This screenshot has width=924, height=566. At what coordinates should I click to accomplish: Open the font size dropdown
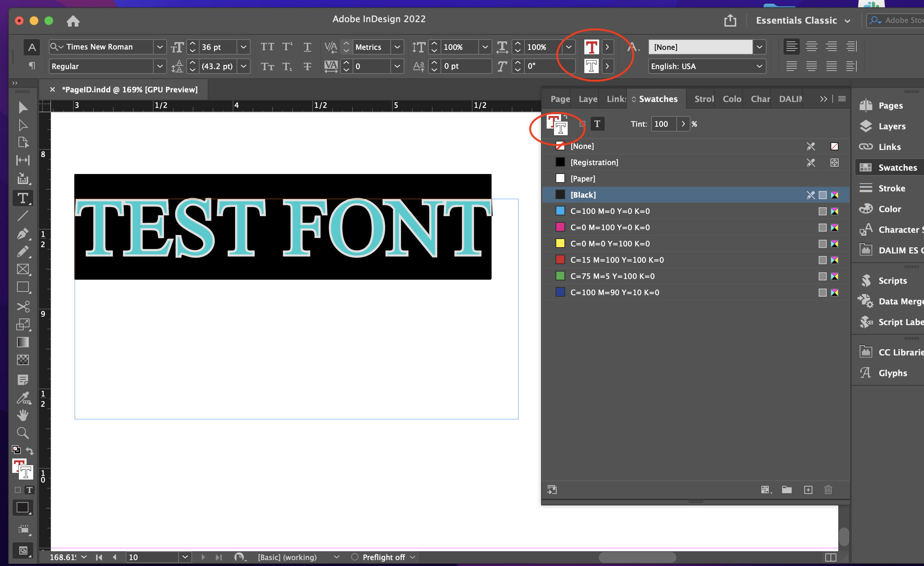[x=243, y=47]
